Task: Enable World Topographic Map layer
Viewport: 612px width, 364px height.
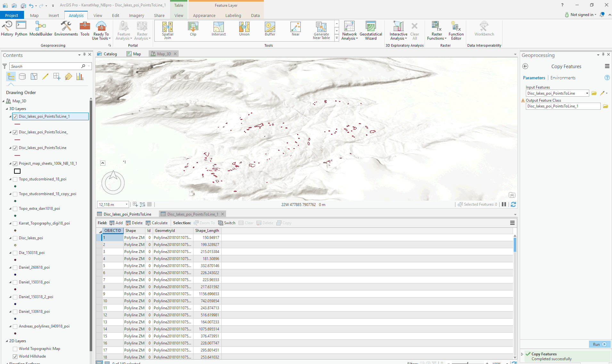Action: [x=15, y=349]
